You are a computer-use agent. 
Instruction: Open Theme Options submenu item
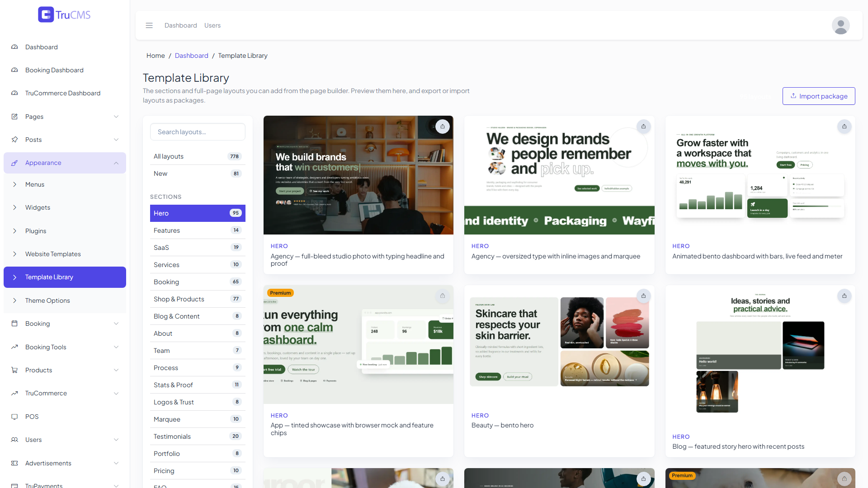(65, 300)
